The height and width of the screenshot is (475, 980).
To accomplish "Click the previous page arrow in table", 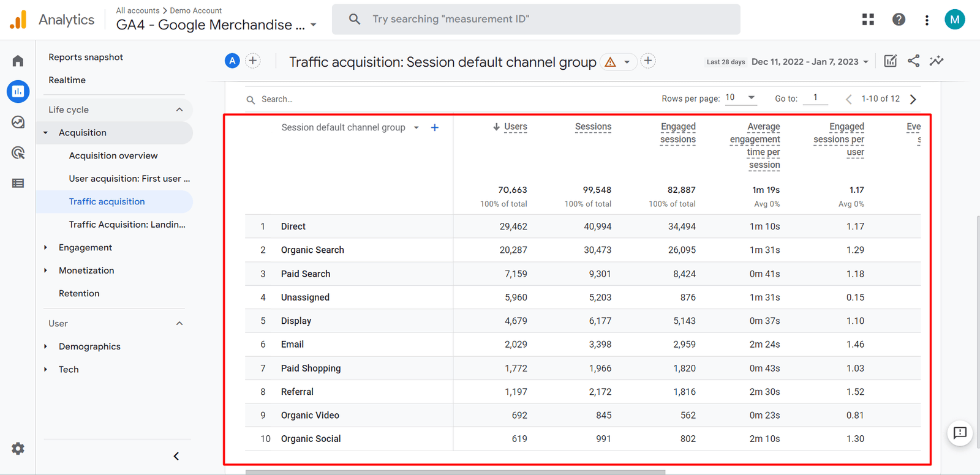I will click(849, 99).
